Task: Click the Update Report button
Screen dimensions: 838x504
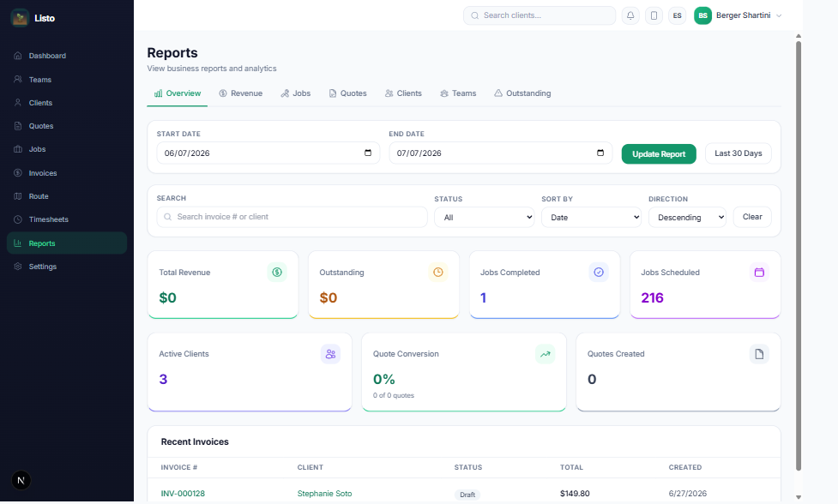Action: [x=659, y=153]
